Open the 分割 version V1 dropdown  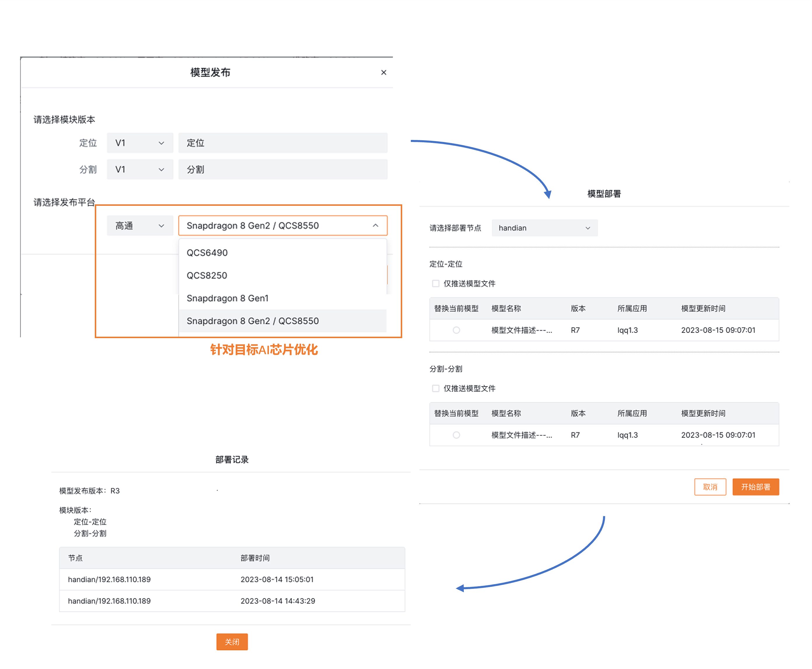(140, 170)
